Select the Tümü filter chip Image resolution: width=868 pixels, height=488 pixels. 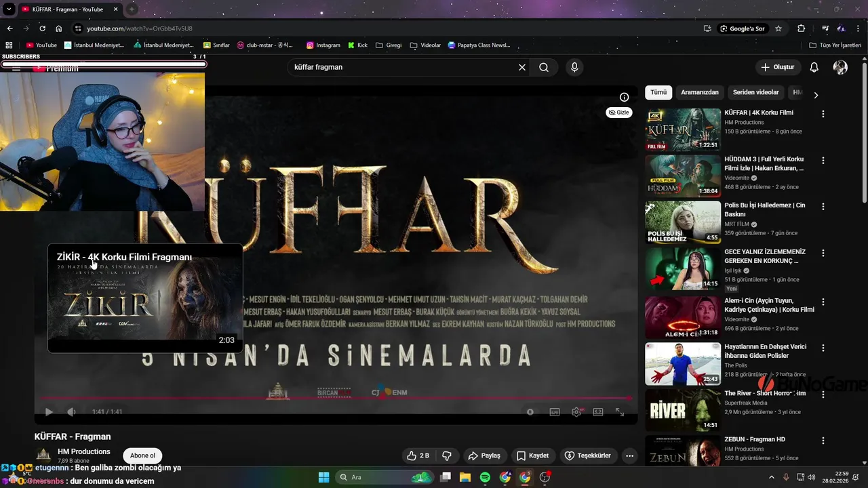tap(658, 92)
